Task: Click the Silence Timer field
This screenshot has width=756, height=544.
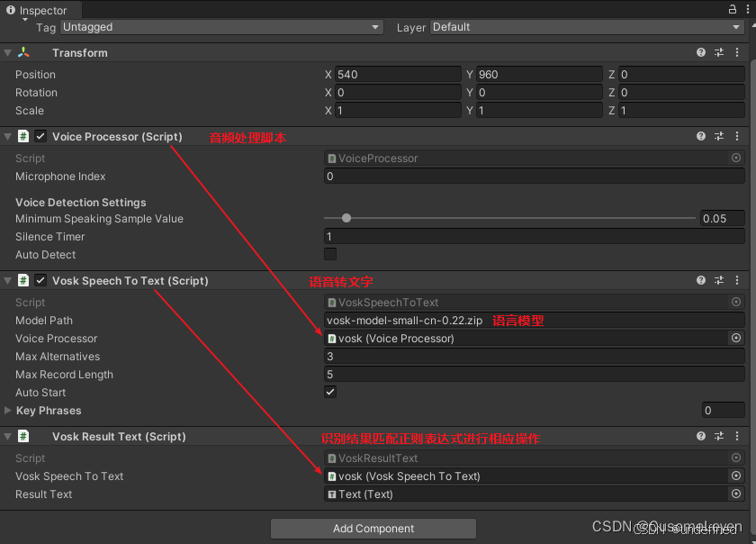Action: click(535, 237)
